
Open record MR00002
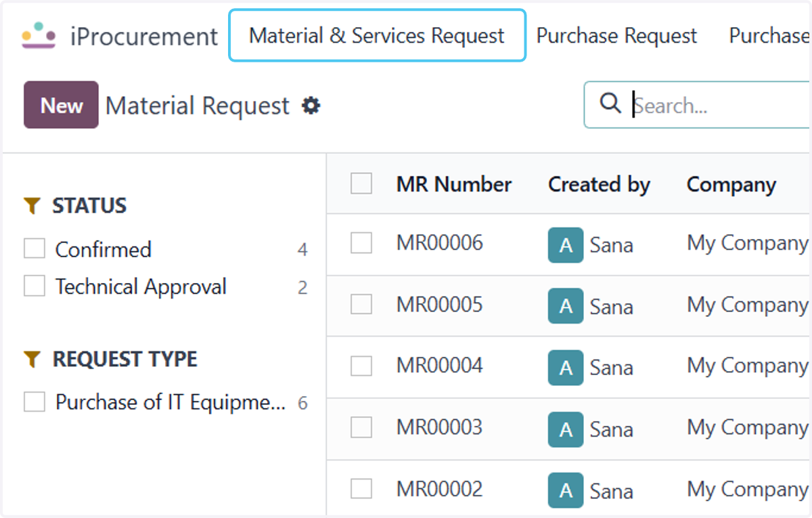point(440,489)
